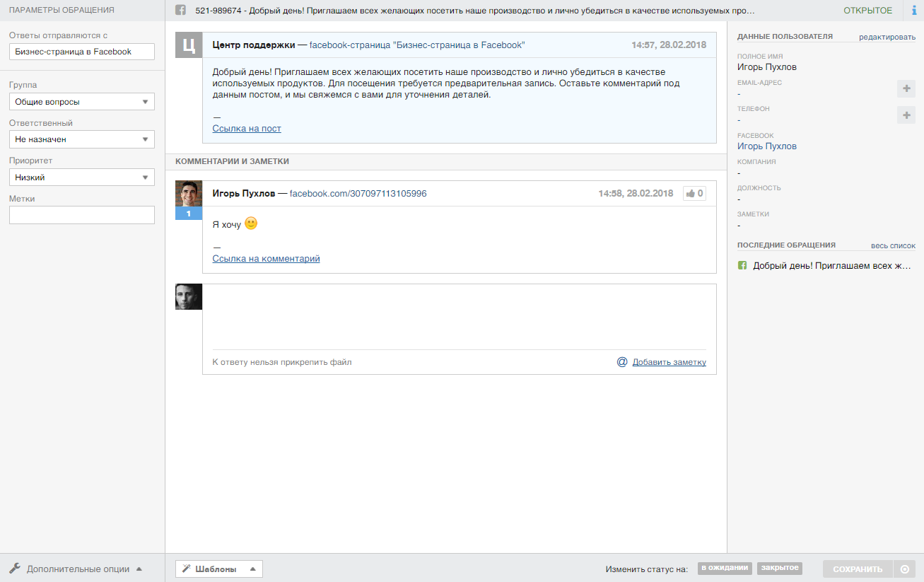Set status to в ожидании
Screen dimensions: 924x582
(x=725, y=568)
